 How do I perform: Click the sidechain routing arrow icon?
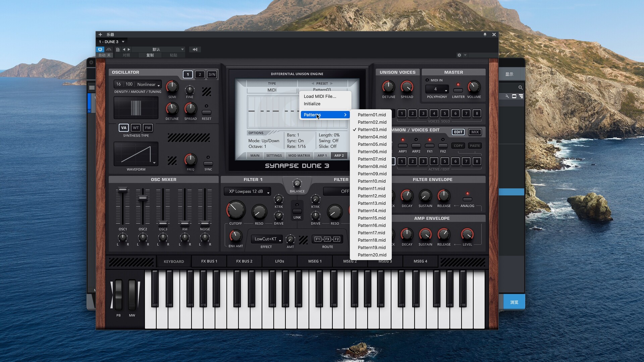[195, 49]
